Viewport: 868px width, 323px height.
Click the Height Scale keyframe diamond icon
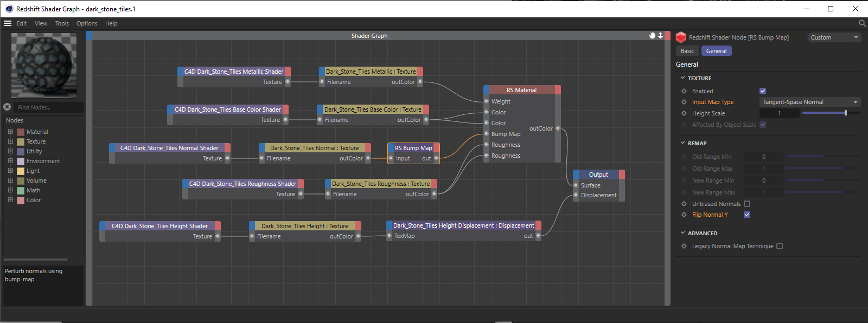point(684,113)
